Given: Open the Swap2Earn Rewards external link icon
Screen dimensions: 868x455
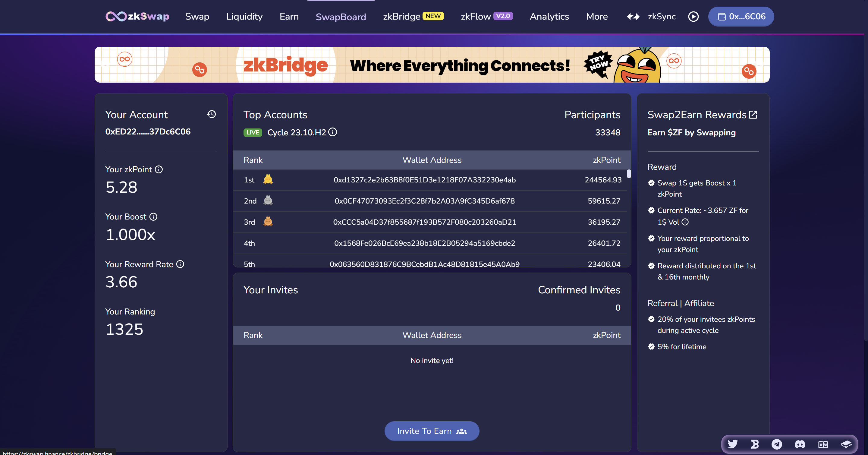Looking at the screenshot, I should tap(753, 115).
